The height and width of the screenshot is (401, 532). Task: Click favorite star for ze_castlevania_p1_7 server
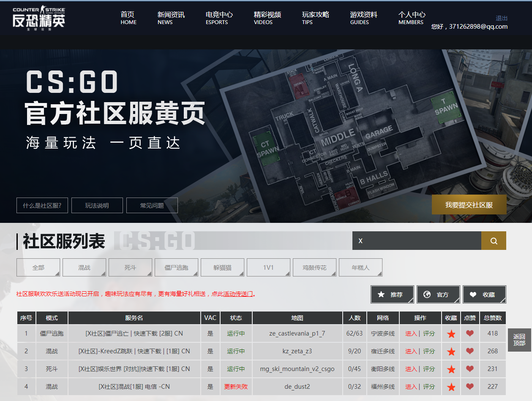pos(451,334)
